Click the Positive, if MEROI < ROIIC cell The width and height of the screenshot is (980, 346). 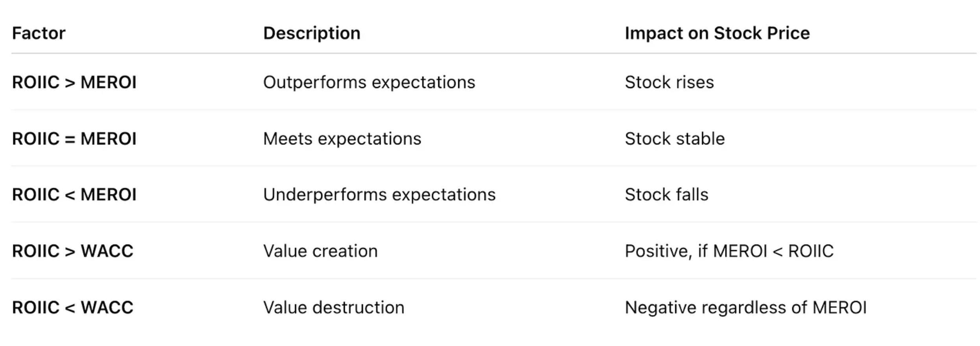pos(729,251)
